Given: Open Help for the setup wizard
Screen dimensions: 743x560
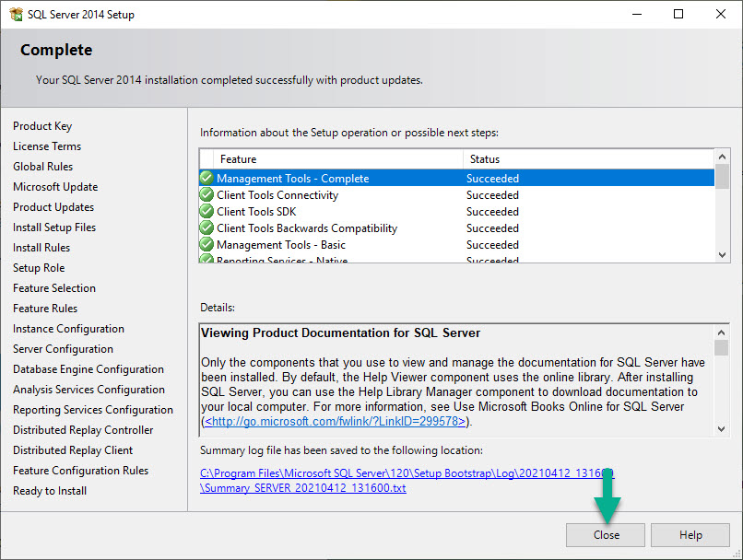Looking at the screenshot, I should [x=690, y=535].
